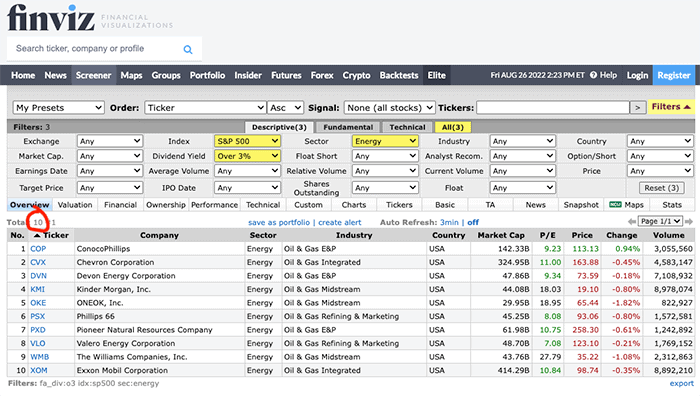The width and height of the screenshot is (700, 396).
Task: Open the Index S&P 500 dropdown
Action: point(247,141)
